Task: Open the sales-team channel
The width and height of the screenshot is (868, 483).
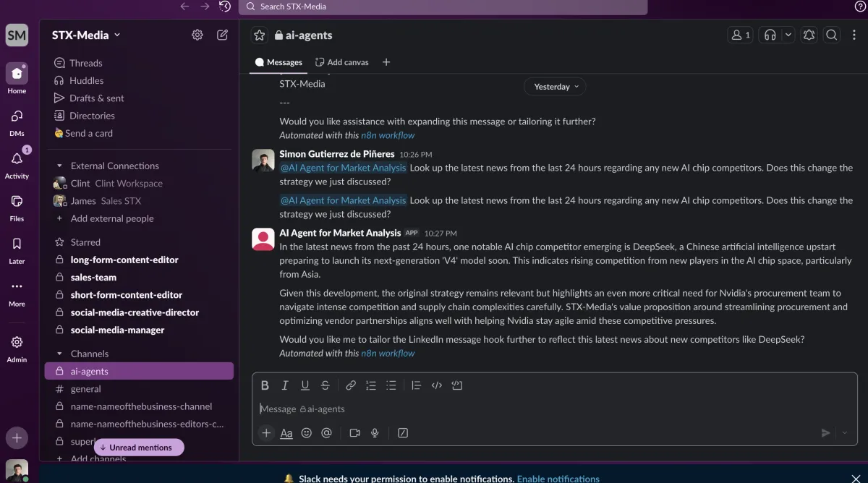Action: click(139, 278)
